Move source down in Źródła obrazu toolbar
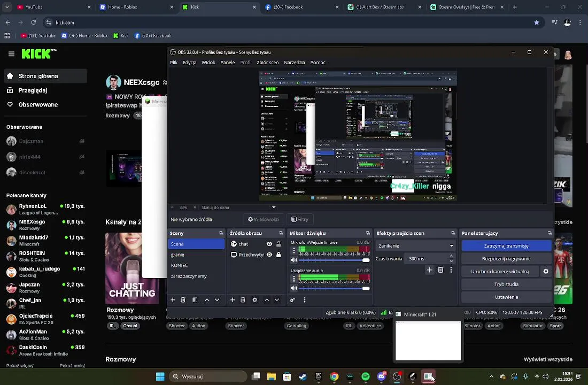 pos(277,300)
